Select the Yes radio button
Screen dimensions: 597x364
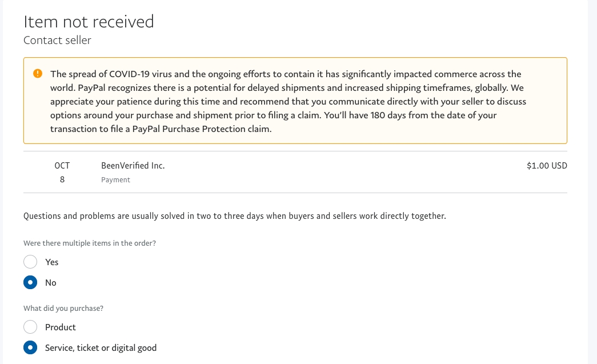click(30, 262)
